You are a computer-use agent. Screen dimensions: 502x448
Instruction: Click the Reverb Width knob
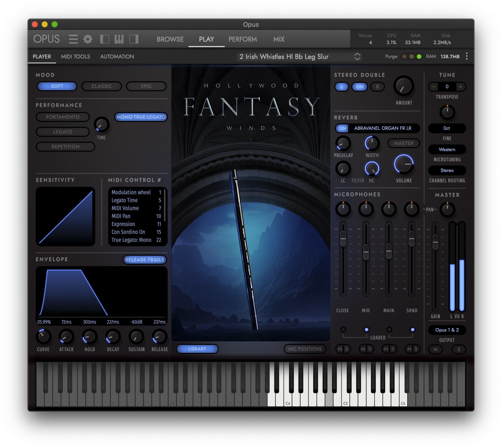(x=372, y=143)
